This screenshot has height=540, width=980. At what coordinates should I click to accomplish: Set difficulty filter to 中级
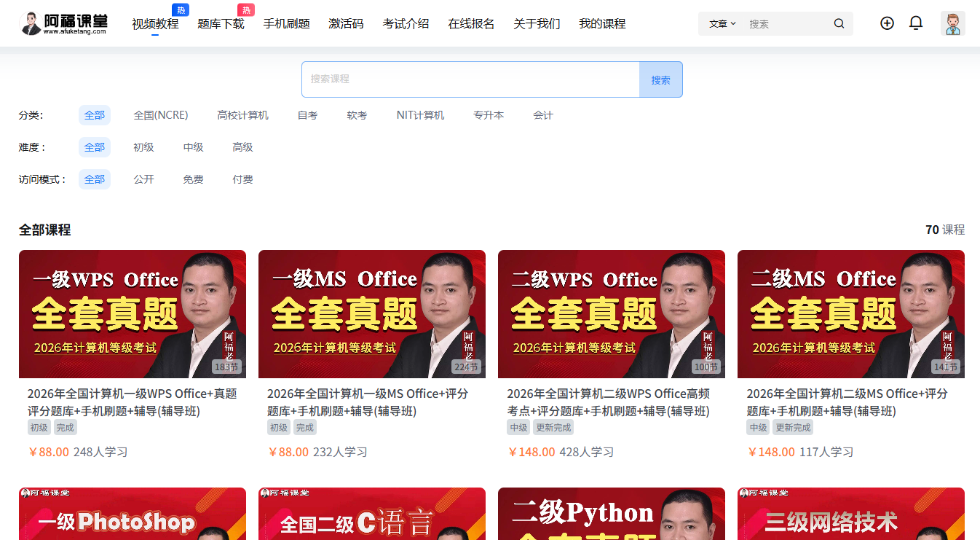click(193, 147)
